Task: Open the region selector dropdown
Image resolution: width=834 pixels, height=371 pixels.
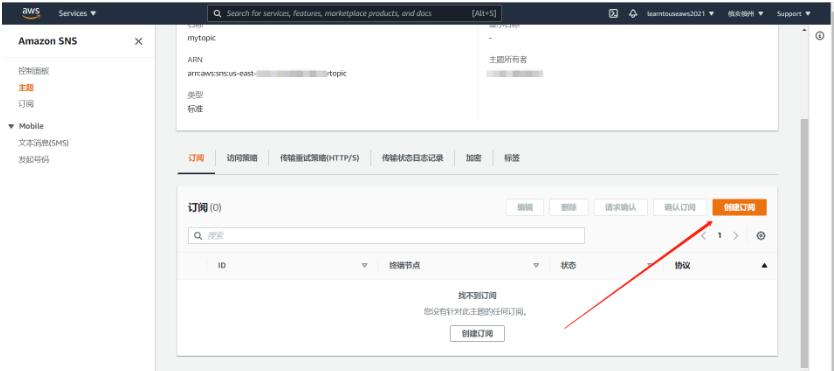Action: point(746,14)
